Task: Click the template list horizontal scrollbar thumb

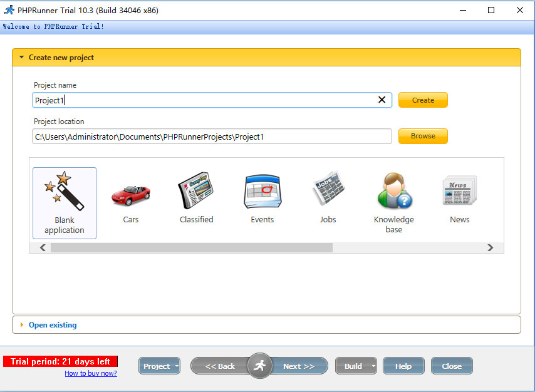Action: [x=192, y=248]
